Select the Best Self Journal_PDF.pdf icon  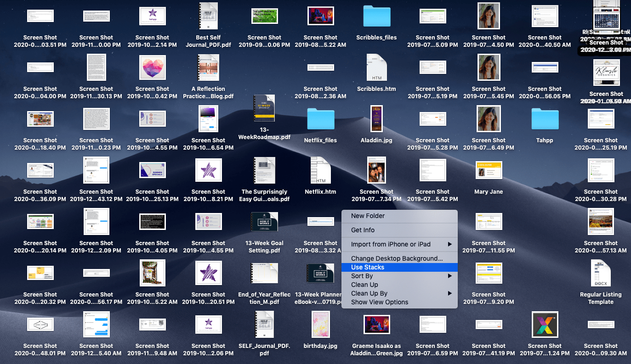(x=208, y=16)
